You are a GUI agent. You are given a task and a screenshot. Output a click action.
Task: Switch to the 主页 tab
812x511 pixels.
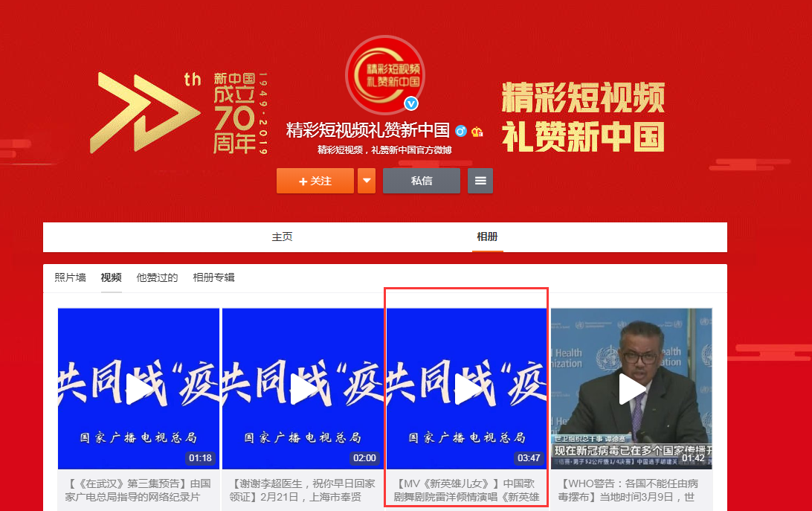[283, 237]
